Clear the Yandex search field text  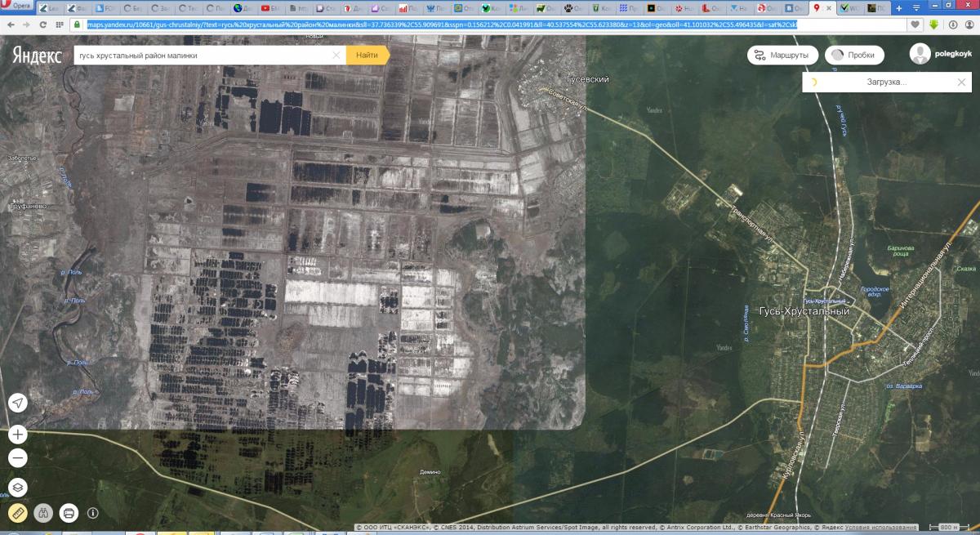(336, 56)
